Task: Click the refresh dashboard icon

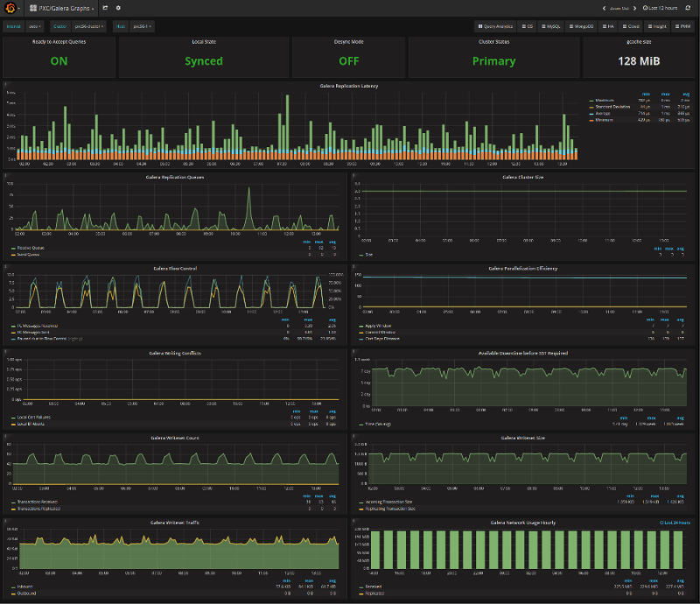Action: (688, 8)
